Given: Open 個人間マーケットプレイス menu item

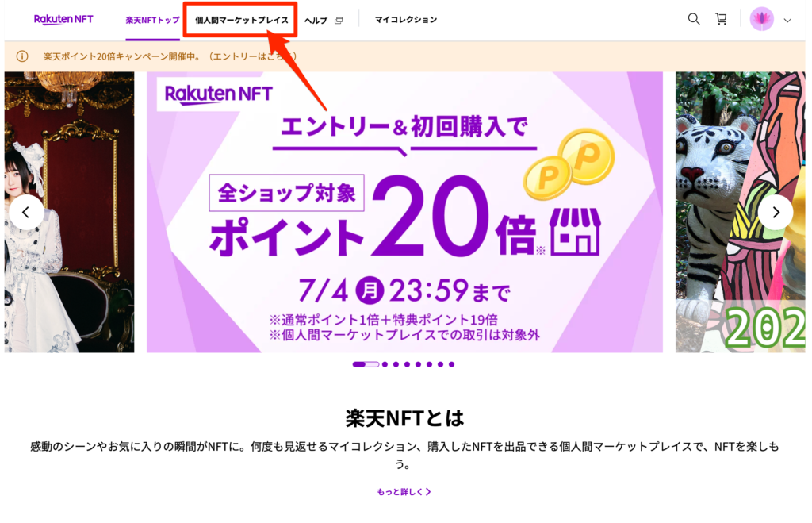Looking at the screenshot, I should (241, 20).
